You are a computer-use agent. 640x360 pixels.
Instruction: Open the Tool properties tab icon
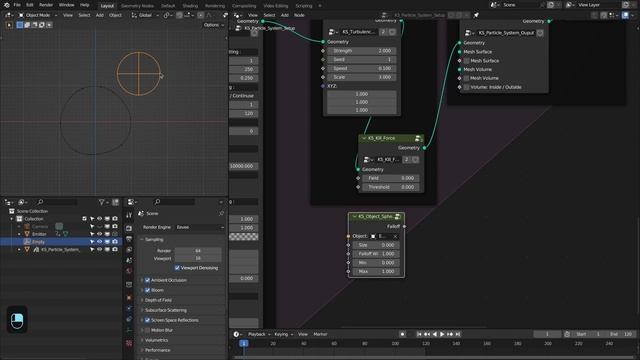click(129, 215)
